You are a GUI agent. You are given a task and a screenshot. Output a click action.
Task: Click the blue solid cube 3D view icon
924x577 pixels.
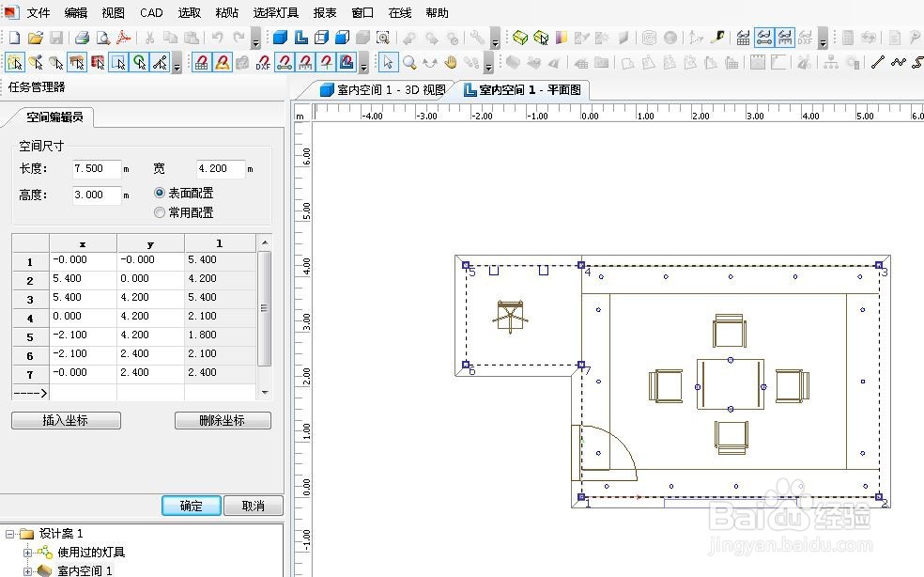281,38
